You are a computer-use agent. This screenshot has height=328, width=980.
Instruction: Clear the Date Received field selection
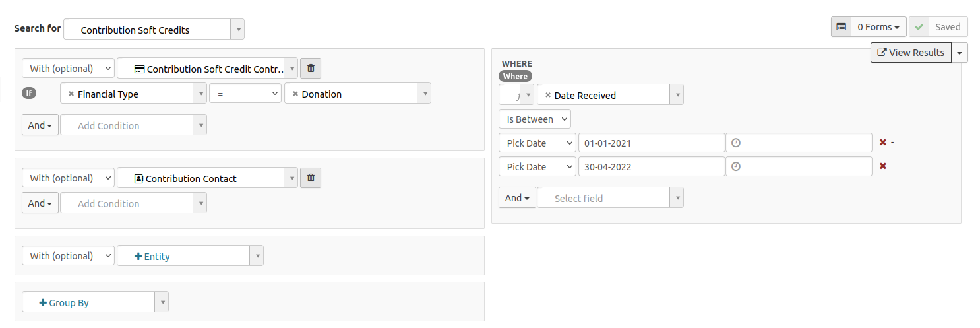tap(548, 96)
